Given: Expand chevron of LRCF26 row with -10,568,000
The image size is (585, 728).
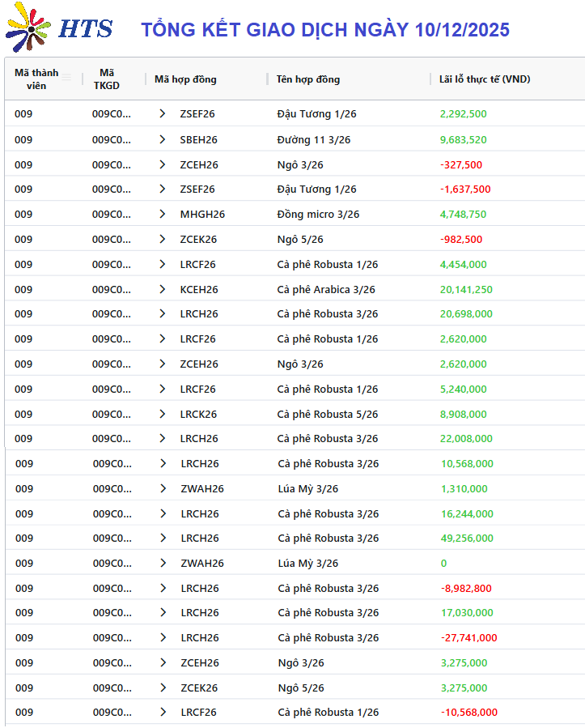Looking at the screenshot, I should point(163,713).
